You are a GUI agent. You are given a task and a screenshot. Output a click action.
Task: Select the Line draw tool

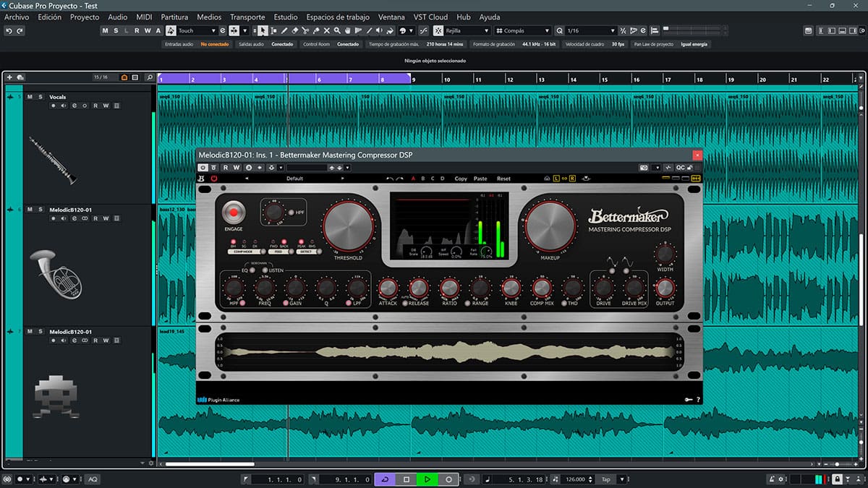(370, 31)
